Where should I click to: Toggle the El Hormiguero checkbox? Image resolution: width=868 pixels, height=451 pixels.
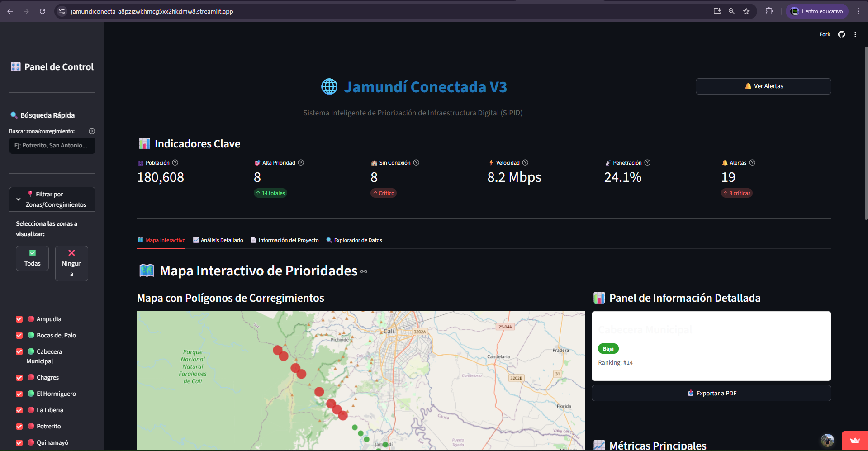(x=19, y=394)
